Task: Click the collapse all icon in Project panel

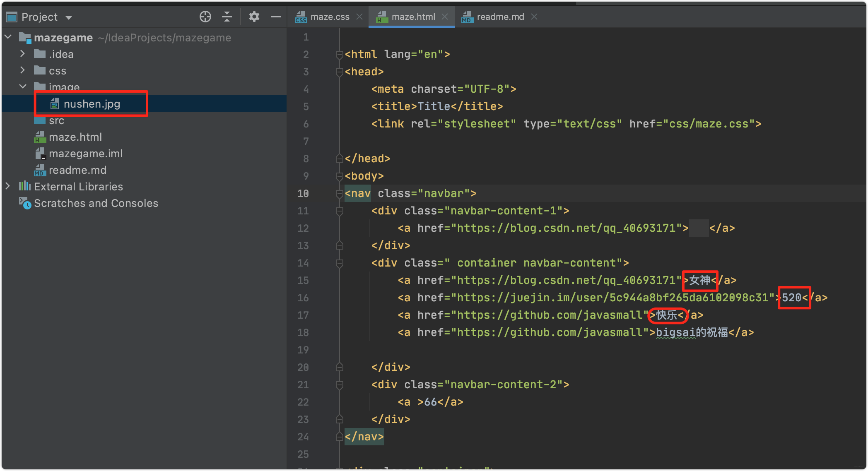Action: 227,17
